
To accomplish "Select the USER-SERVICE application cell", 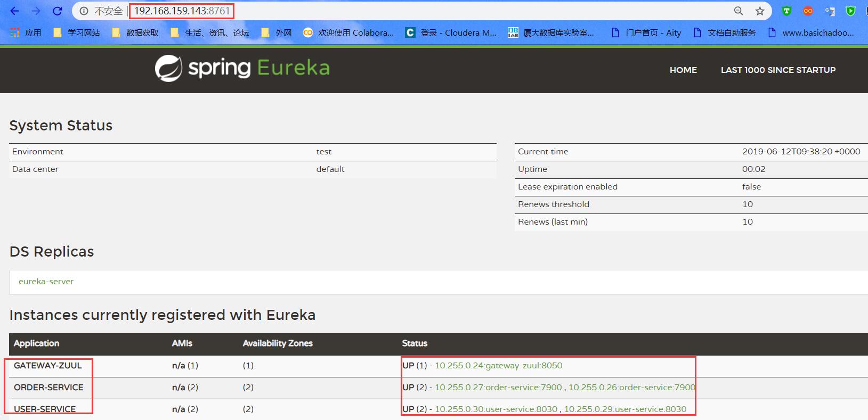I will 45,409.
